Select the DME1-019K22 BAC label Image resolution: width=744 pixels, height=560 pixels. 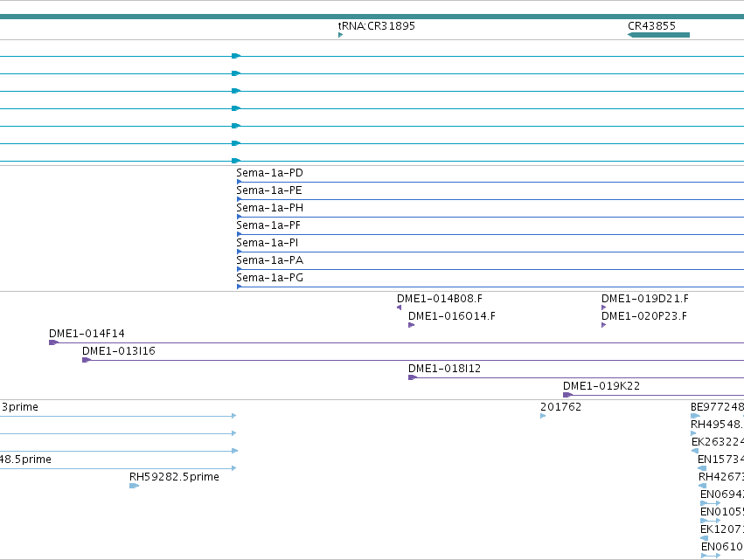coord(601,386)
